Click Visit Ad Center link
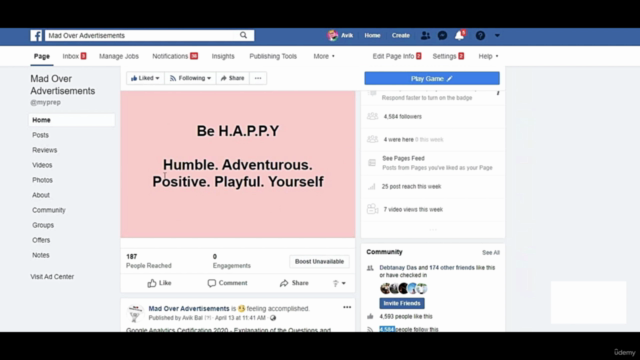The image size is (640, 360). pyautogui.click(x=52, y=277)
